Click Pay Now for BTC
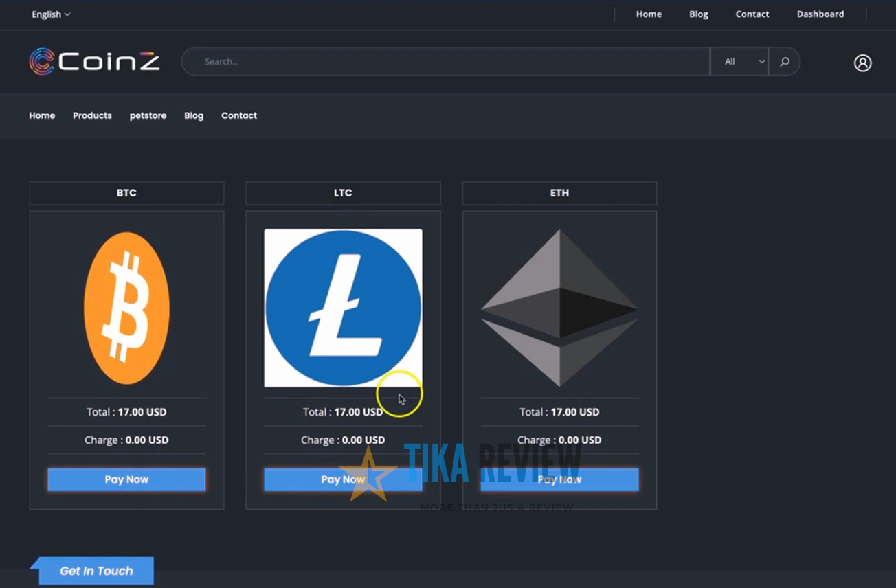 pos(126,479)
